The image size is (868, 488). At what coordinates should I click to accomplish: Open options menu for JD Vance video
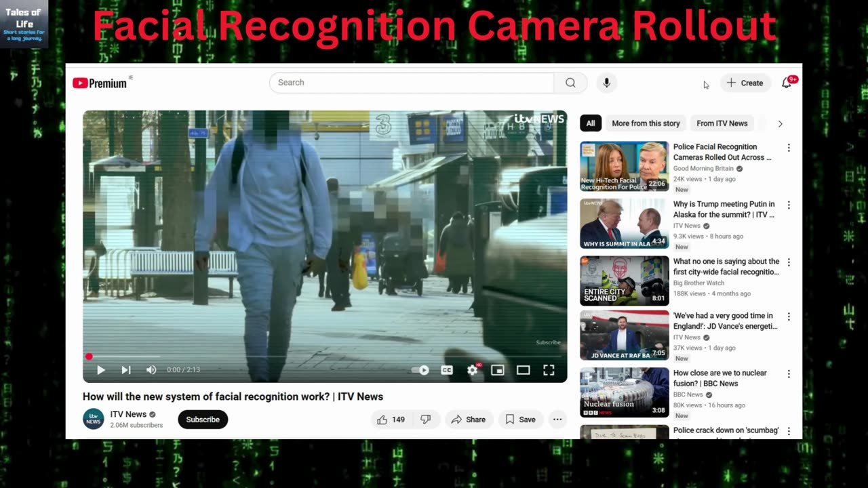789,317
